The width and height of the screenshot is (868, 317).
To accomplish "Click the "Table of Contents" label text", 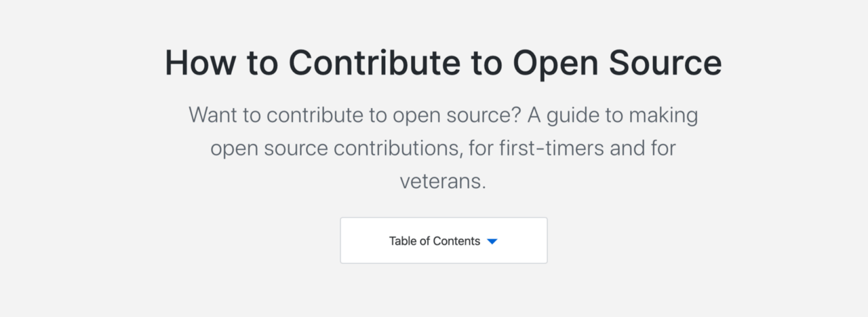I will coord(434,241).
